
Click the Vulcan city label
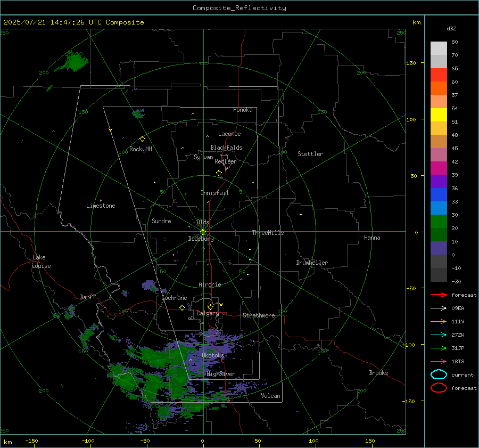coord(271,396)
